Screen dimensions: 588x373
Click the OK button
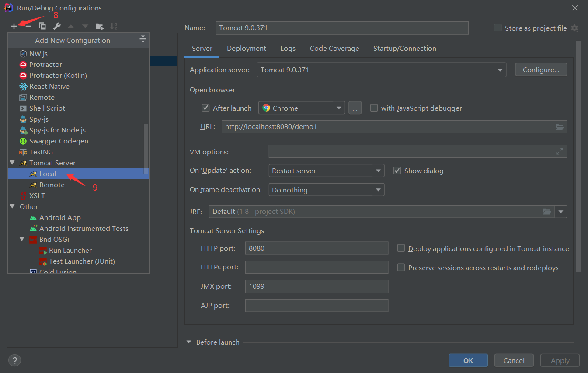[x=468, y=360]
